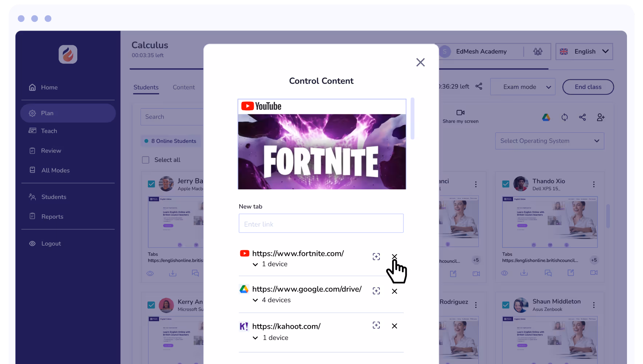
Task: Click the New tab Enter link field
Action: (x=321, y=223)
